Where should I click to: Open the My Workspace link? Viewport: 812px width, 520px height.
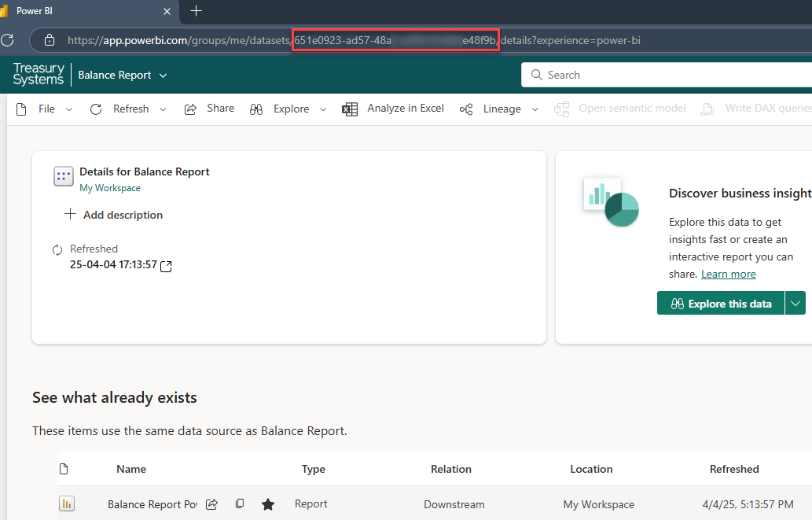pos(110,188)
